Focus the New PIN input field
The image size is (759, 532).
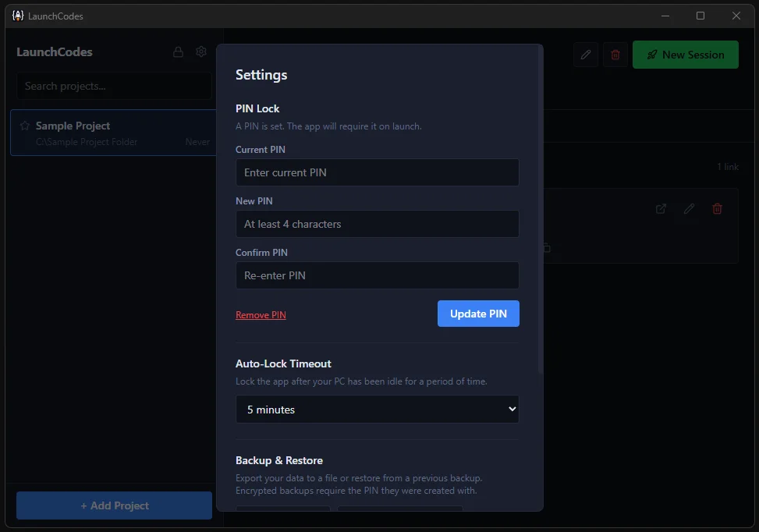pos(377,224)
